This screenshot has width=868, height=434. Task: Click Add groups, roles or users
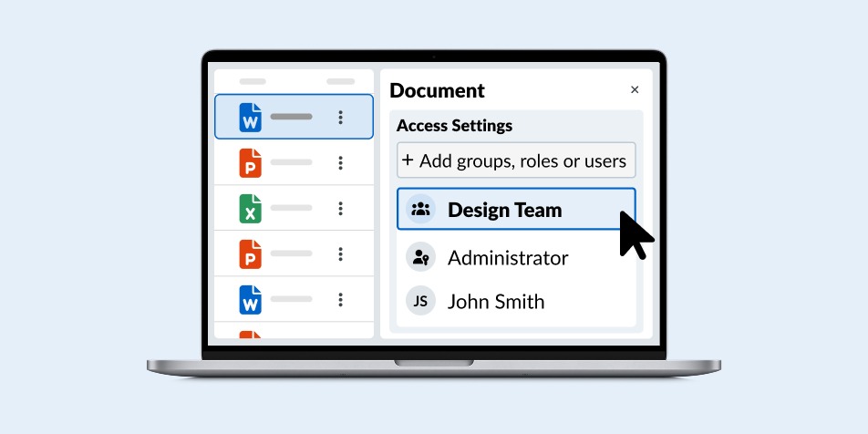tap(516, 160)
